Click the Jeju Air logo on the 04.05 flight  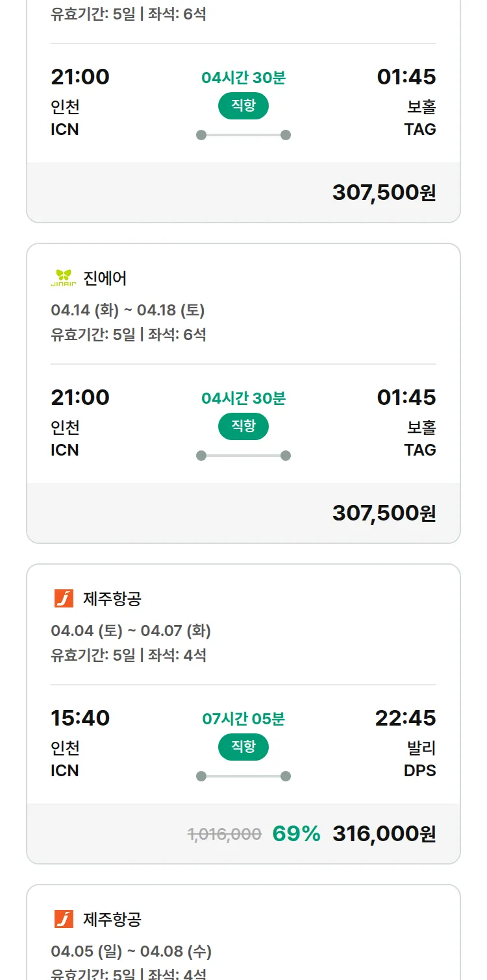pyautogui.click(x=64, y=919)
